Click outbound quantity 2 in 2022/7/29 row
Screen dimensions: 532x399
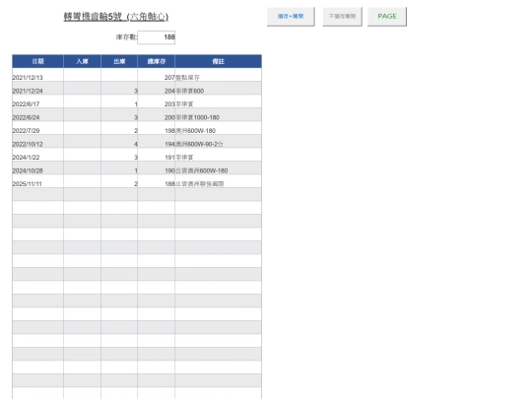coord(119,128)
